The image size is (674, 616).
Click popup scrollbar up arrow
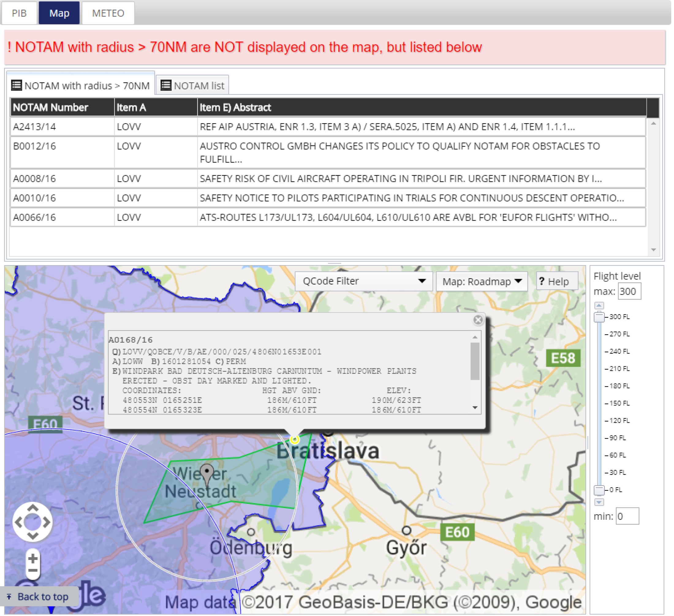click(x=475, y=337)
